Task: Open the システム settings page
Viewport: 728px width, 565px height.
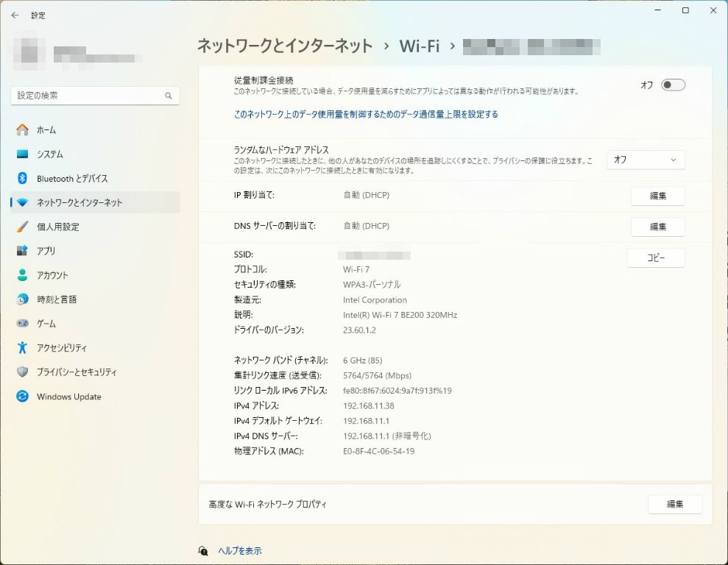Action: point(95,154)
